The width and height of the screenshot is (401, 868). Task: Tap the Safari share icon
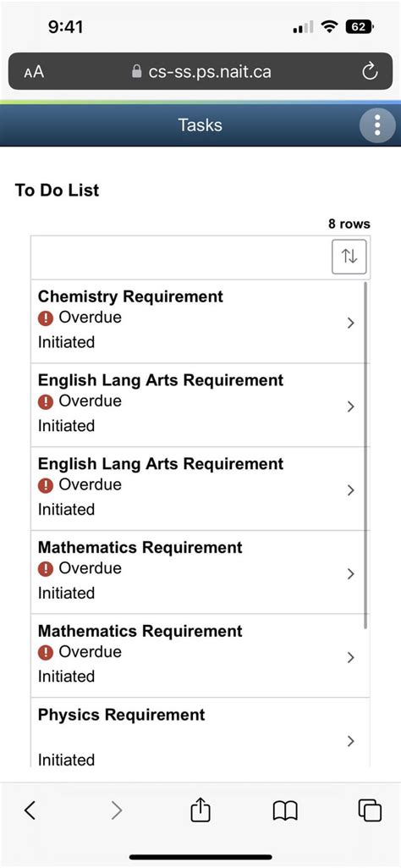pos(200,810)
